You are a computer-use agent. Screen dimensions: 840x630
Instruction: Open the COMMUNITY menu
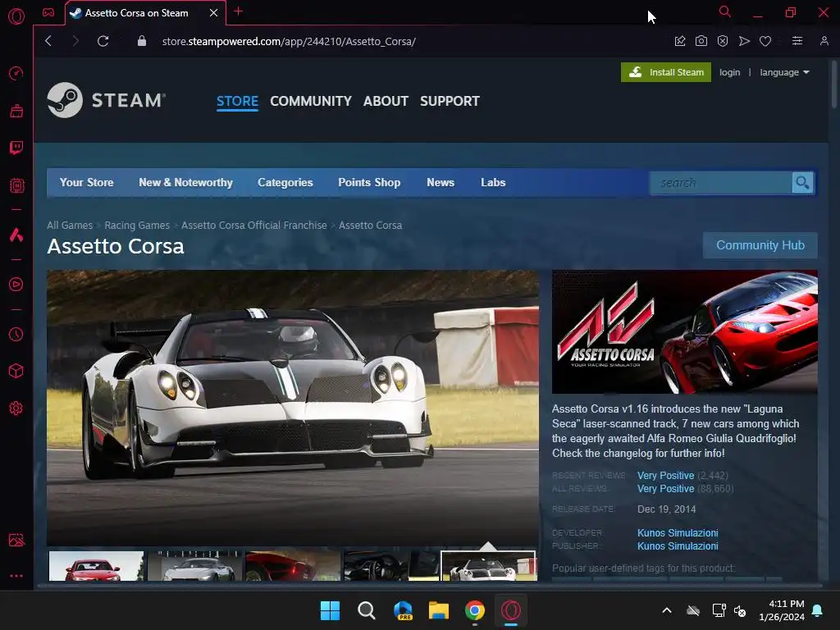pyautogui.click(x=311, y=101)
